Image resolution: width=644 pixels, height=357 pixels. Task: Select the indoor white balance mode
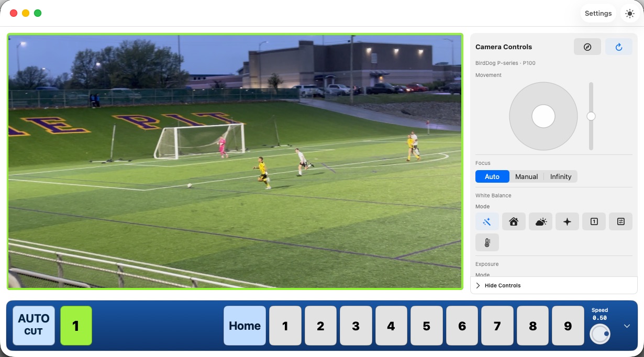tap(514, 221)
